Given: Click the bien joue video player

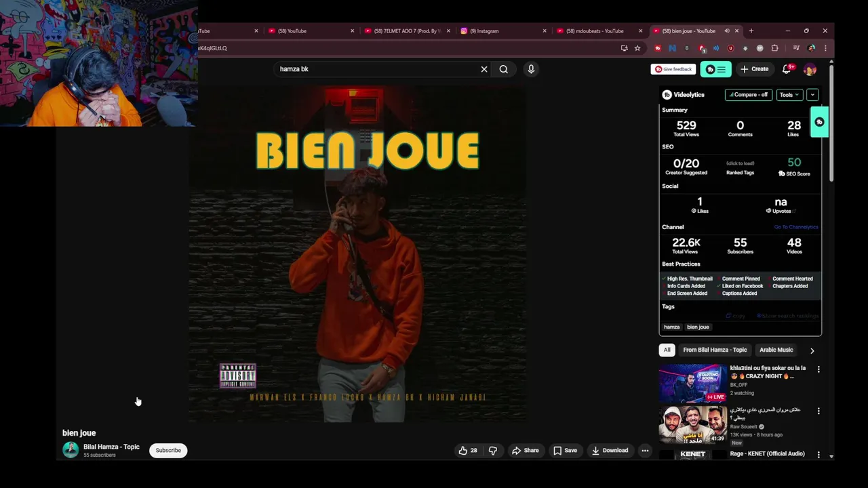Looking at the screenshot, I should pos(357,253).
